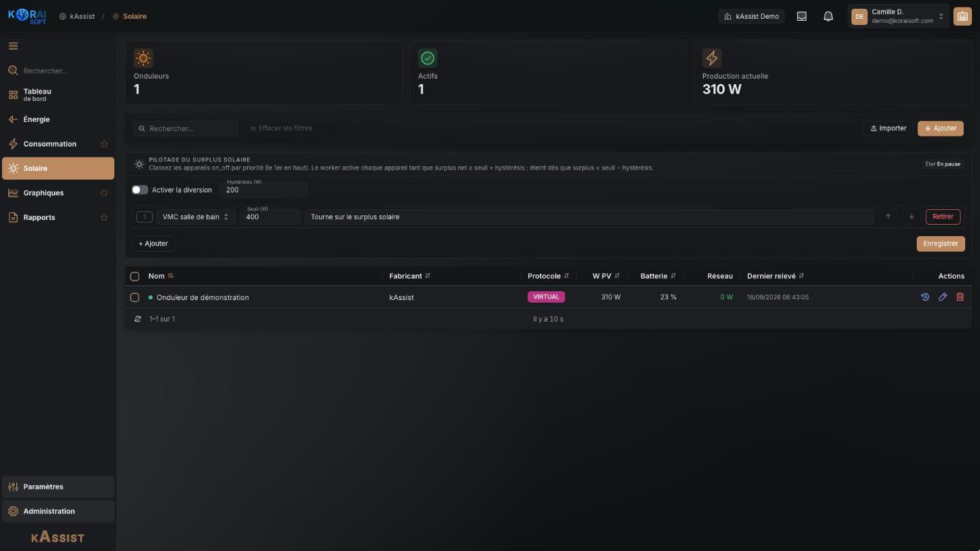This screenshot has height=551, width=980.
Task: Open Paramètres in the sidebar
Action: (58, 486)
